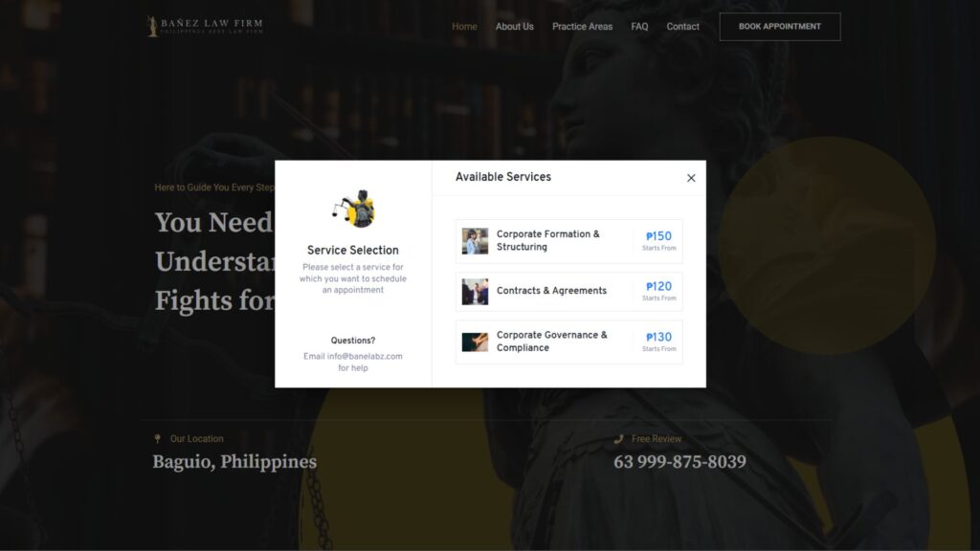Open the Home menu item
980x551 pixels.
[464, 26]
